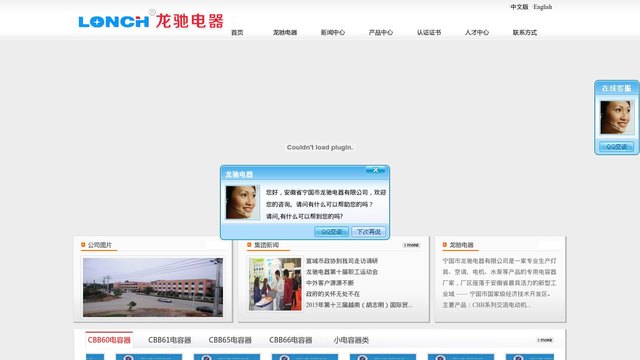Switch to English language version
This screenshot has height=360, width=640.
[542, 7]
